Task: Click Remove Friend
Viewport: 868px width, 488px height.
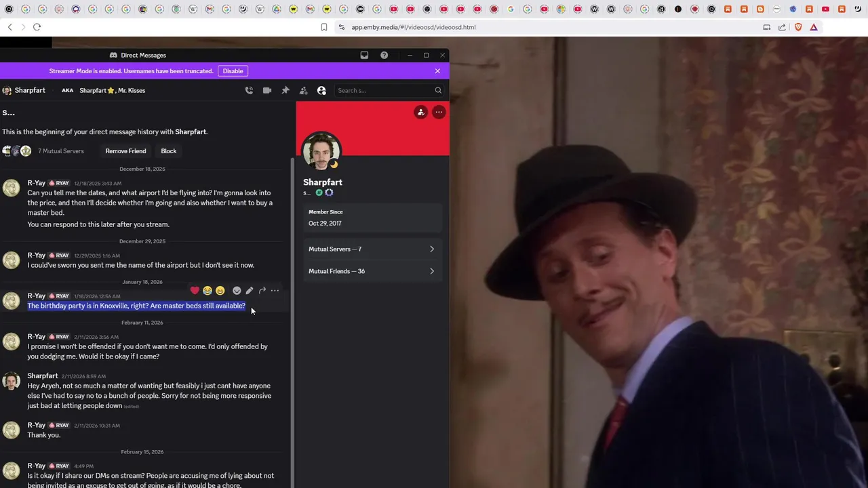Action: (x=125, y=151)
